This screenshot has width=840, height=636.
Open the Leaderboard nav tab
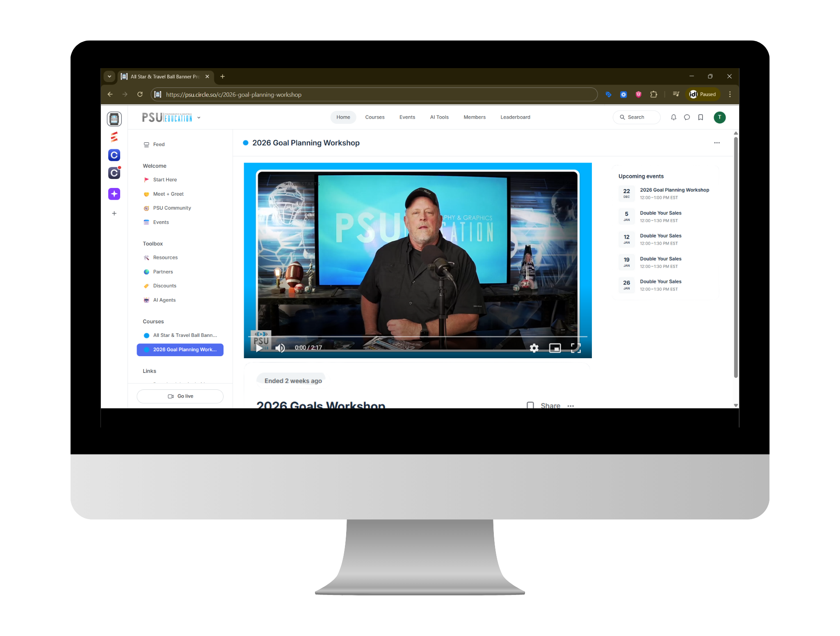point(515,117)
